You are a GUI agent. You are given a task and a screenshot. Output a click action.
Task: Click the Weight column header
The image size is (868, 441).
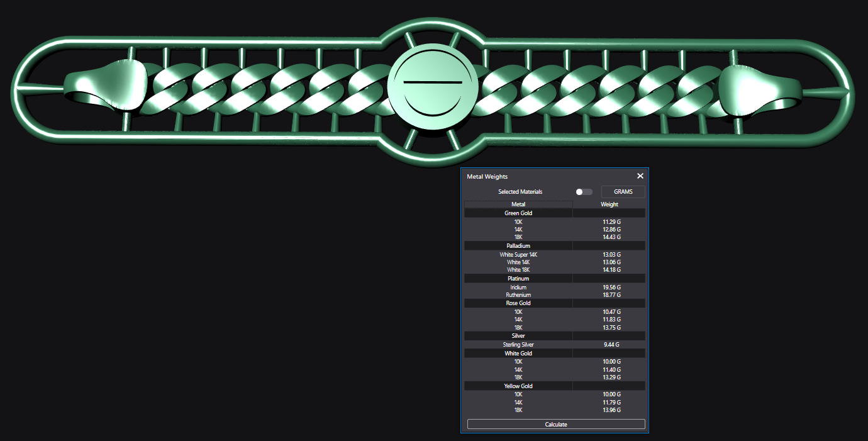(609, 204)
